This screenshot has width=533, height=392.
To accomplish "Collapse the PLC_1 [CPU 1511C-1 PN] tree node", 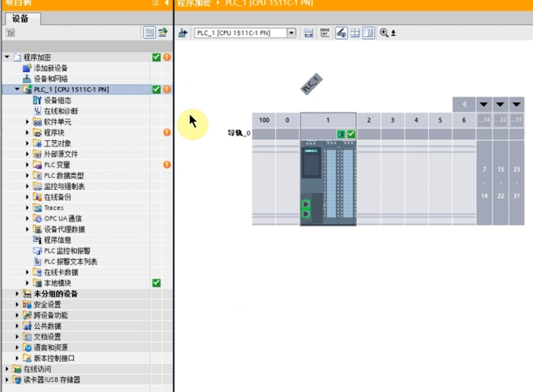I will (17, 89).
